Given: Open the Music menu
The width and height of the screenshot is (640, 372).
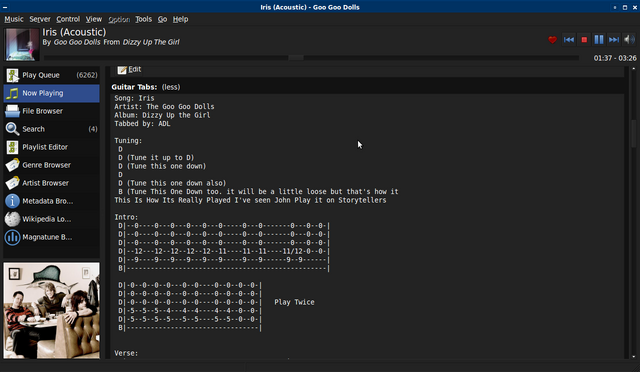Looking at the screenshot, I should click(14, 19).
